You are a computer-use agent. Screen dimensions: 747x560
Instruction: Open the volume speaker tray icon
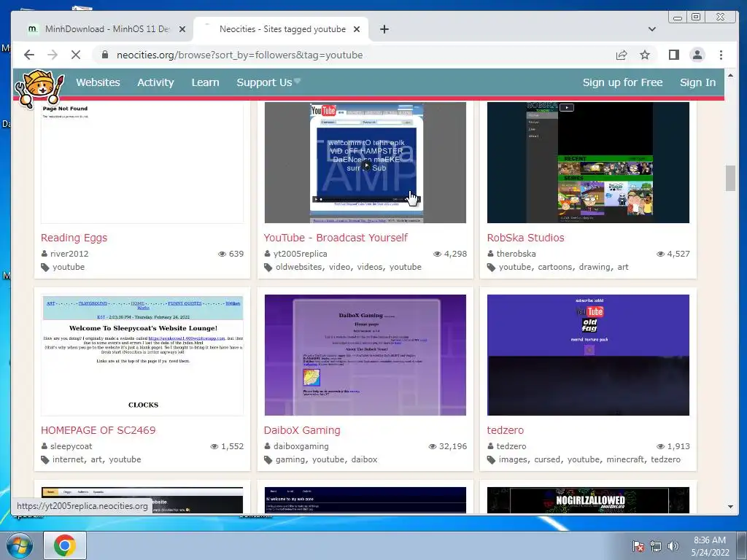[673, 546]
